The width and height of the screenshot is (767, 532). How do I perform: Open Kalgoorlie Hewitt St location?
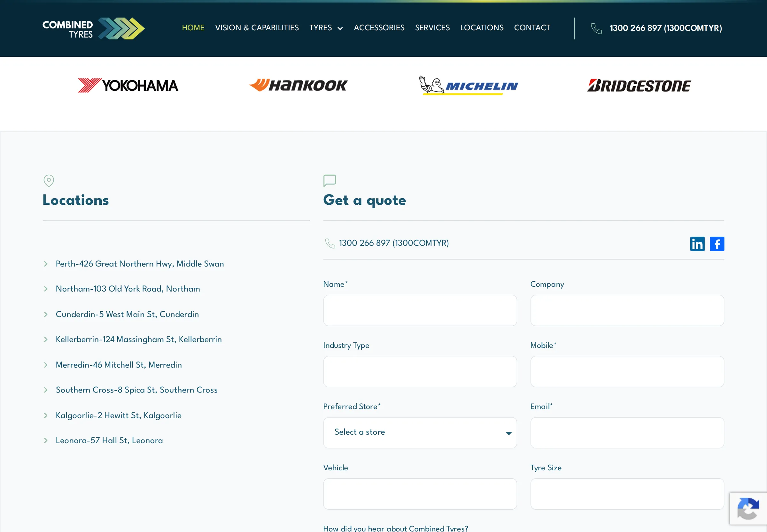tap(119, 415)
